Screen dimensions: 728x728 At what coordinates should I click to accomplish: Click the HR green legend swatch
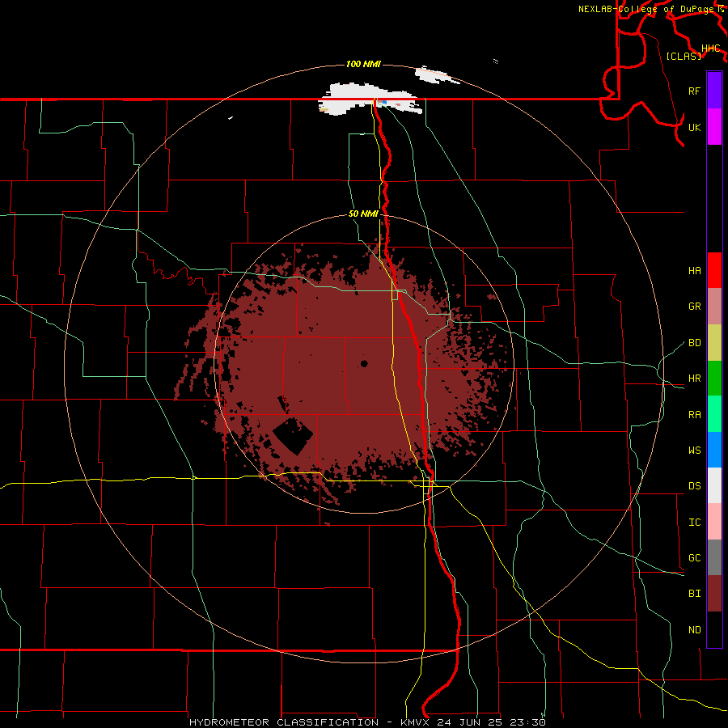tap(714, 379)
